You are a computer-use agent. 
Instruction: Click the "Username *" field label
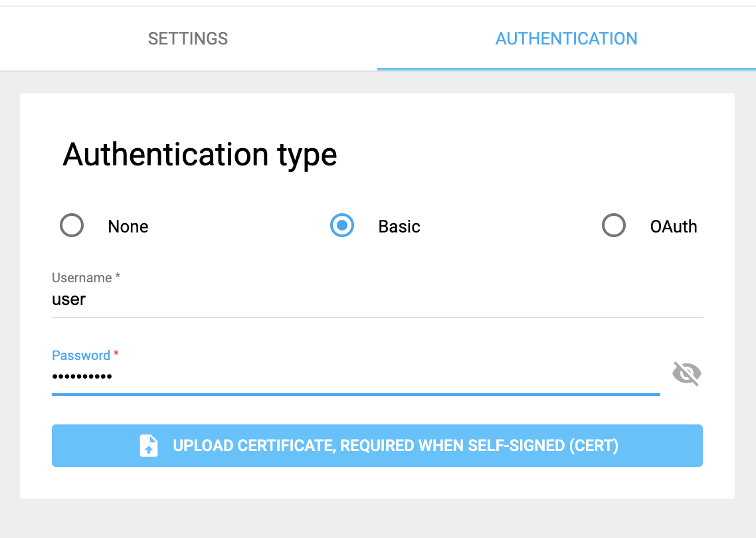pos(86,278)
